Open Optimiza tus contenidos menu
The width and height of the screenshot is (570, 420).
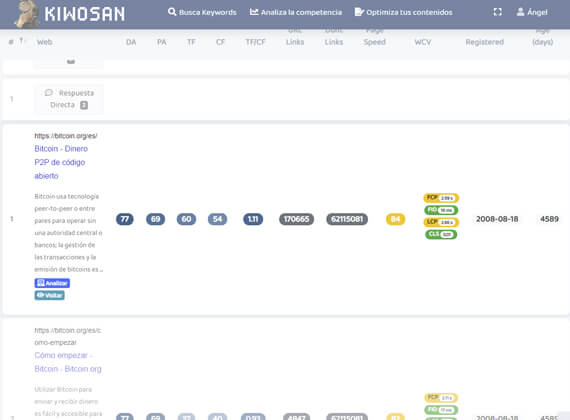404,12
